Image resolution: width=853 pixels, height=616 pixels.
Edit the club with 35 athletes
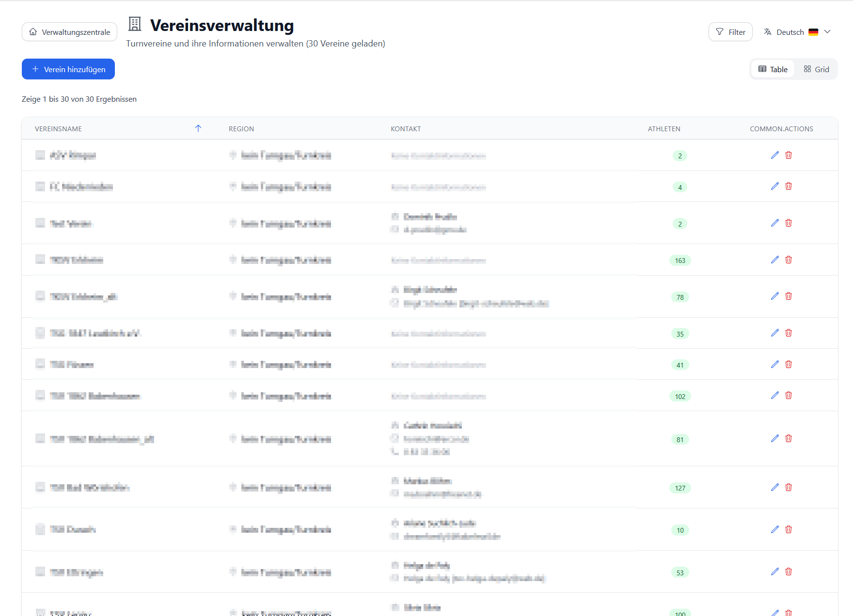click(775, 333)
